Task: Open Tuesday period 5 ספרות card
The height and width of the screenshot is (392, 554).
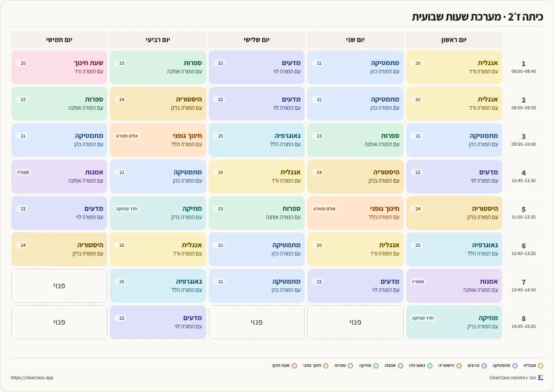Action: click(256, 213)
